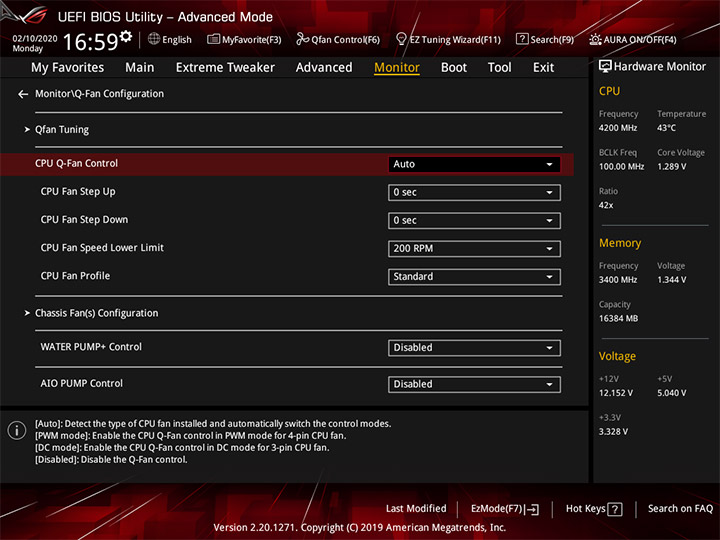
Task: Open the Exit tab
Action: click(543, 68)
